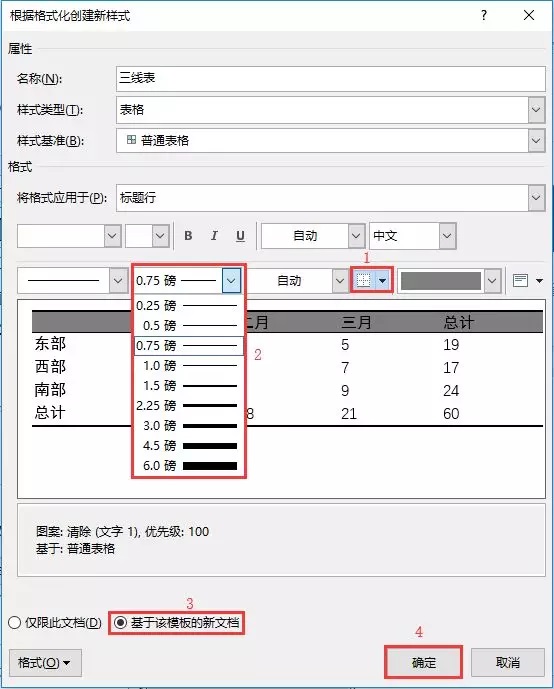The width and height of the screenshot is (554, 689).
Task: Open the alignment dropdown arrow
Action: pos(540,280)
